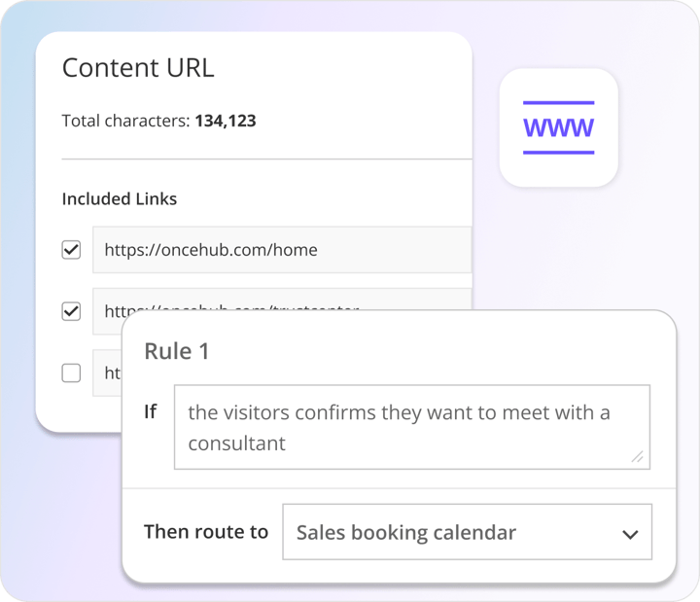Click the 'Then route to' label

point(206,531)
